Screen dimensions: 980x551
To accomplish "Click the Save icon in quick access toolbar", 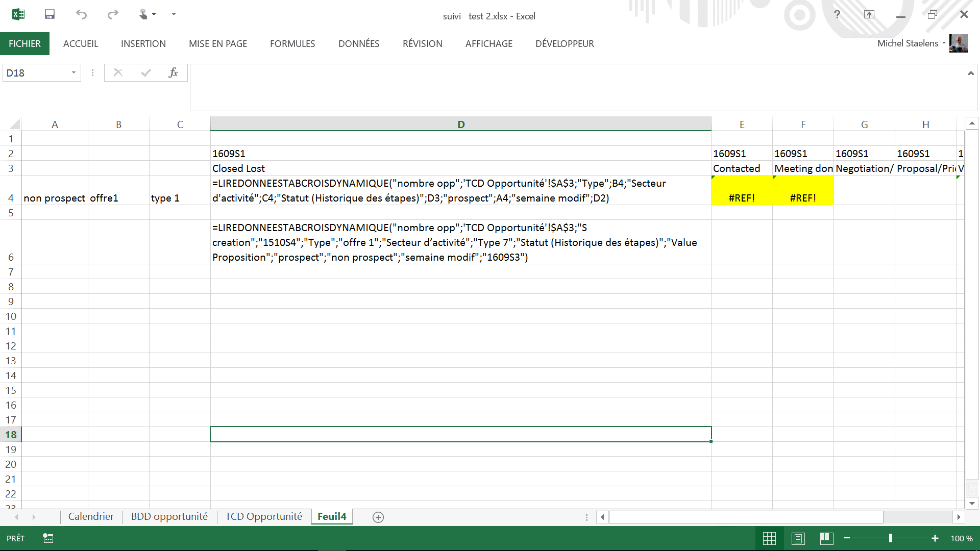I will pos(50,14).
